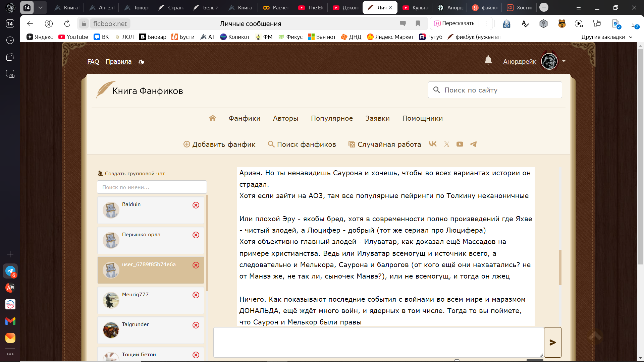Switch to the Культа YouTube tab
The height and width of the screenshot is (362, 644).
415,7
